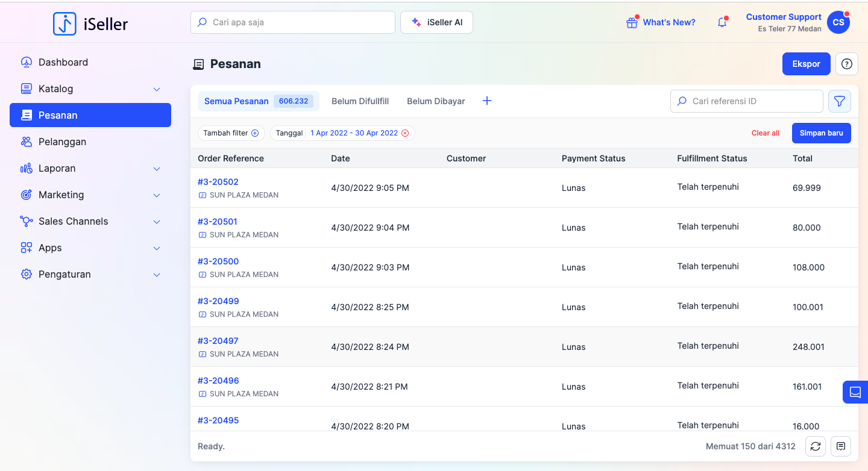
Task: Click the Simpan baru button
Action: (x=821, y=133)
